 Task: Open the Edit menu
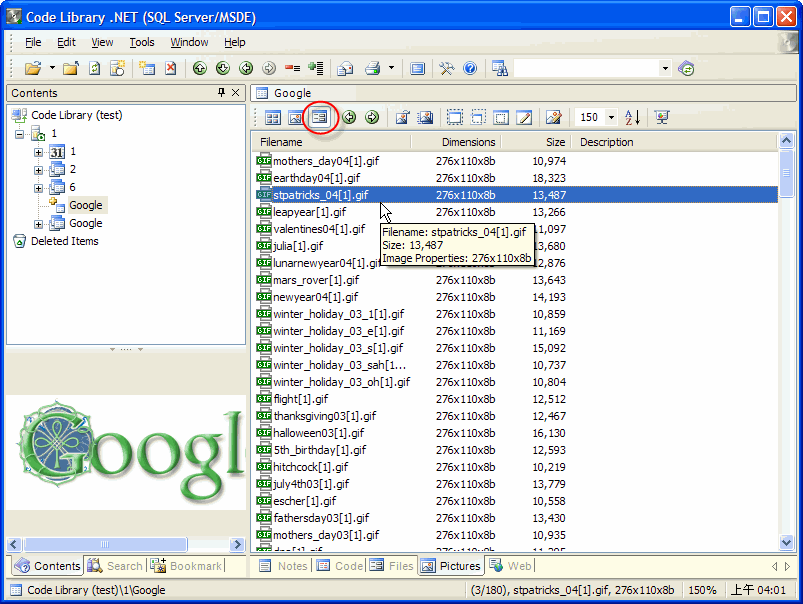click(66, 42)
